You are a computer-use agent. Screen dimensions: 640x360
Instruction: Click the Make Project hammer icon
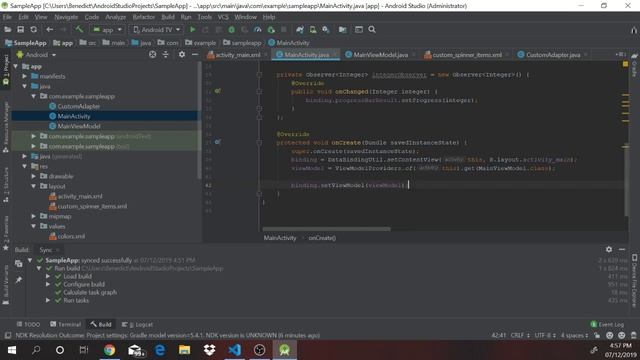tap(79, 29)
